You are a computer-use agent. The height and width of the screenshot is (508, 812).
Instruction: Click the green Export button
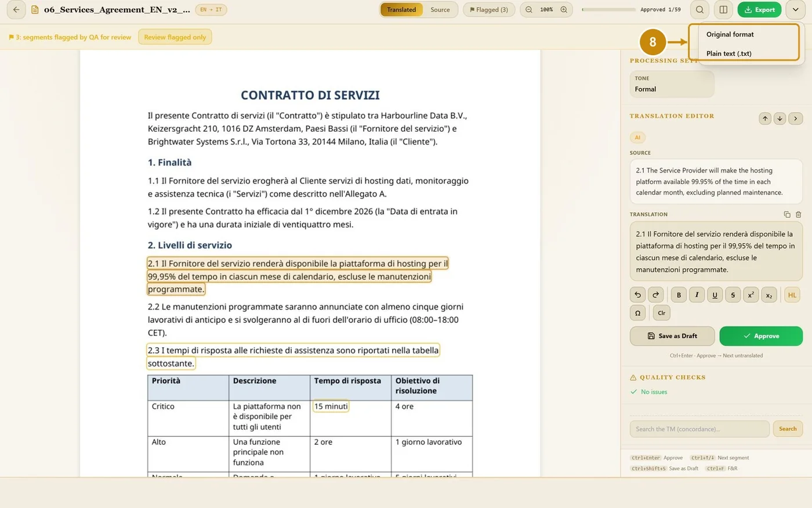click(759, 10)
